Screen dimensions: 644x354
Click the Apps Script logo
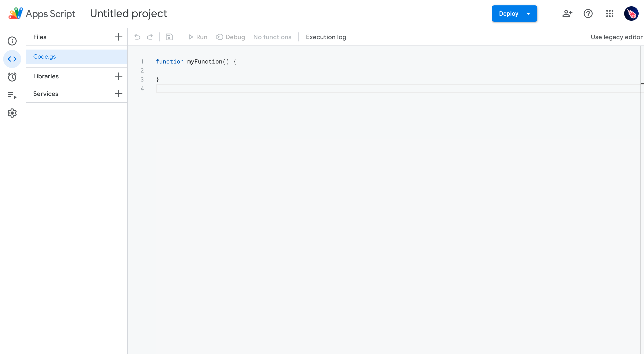coord(16,14)
